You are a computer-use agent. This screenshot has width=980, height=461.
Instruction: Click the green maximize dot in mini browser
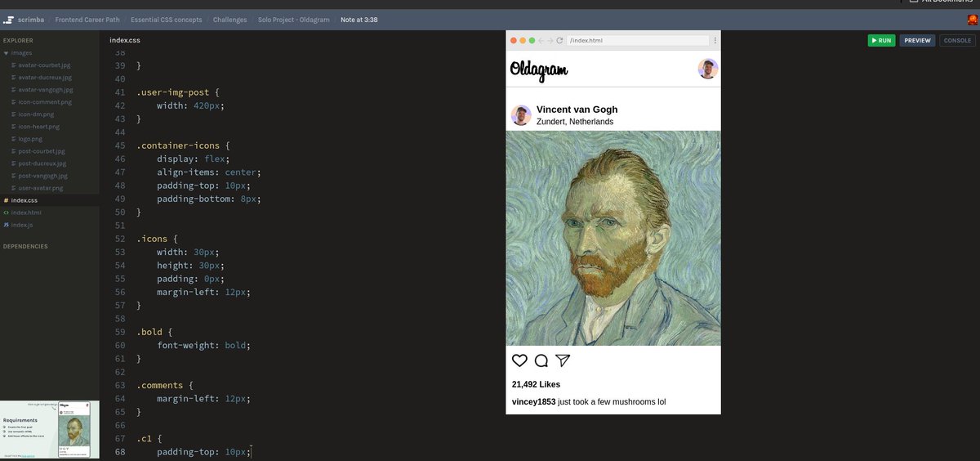532,40
